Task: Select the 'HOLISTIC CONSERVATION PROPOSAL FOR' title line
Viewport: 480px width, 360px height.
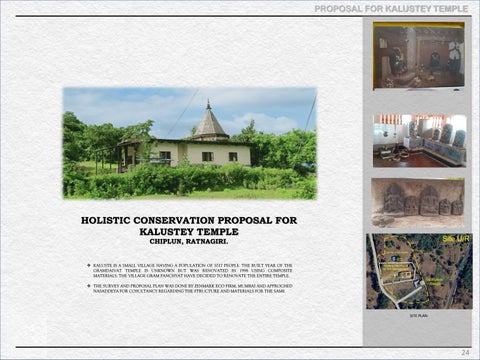Action: tap(189, 220)
